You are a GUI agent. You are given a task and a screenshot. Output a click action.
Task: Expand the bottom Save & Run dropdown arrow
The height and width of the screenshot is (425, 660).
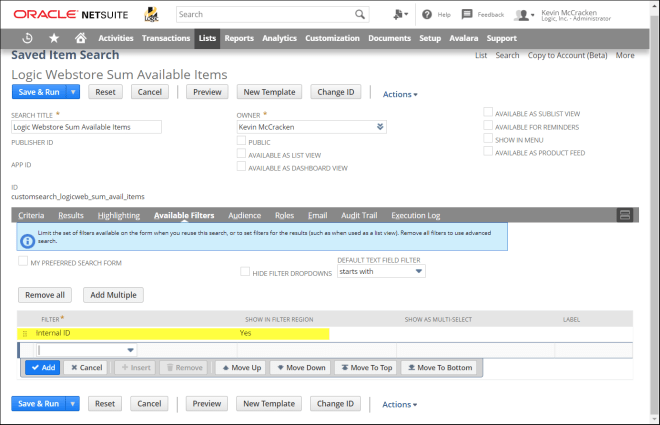pyautogui.click(x=73, y=404)
